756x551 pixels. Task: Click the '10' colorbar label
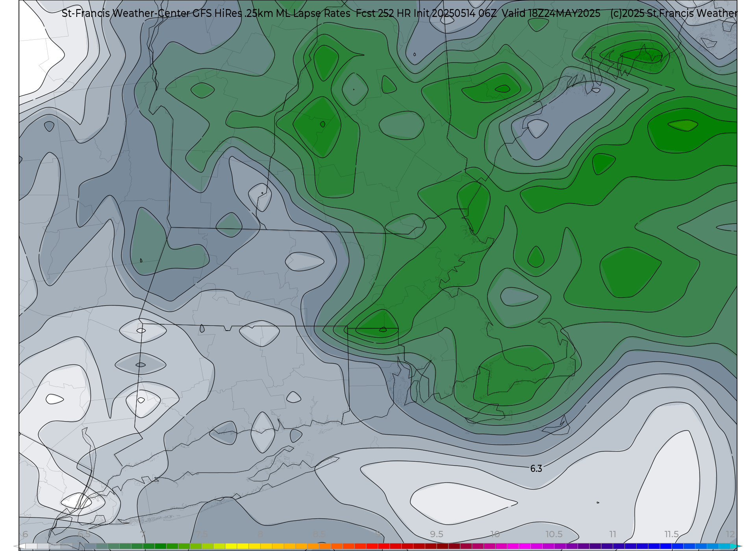[495, 534]
